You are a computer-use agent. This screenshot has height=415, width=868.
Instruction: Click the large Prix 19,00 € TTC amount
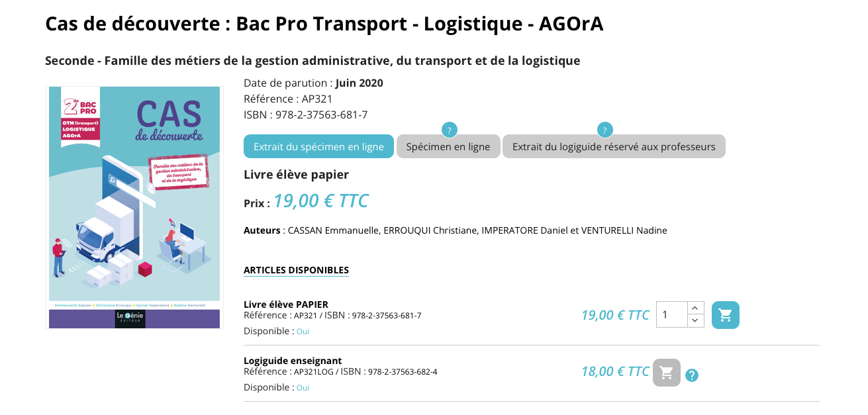point(321,201)
